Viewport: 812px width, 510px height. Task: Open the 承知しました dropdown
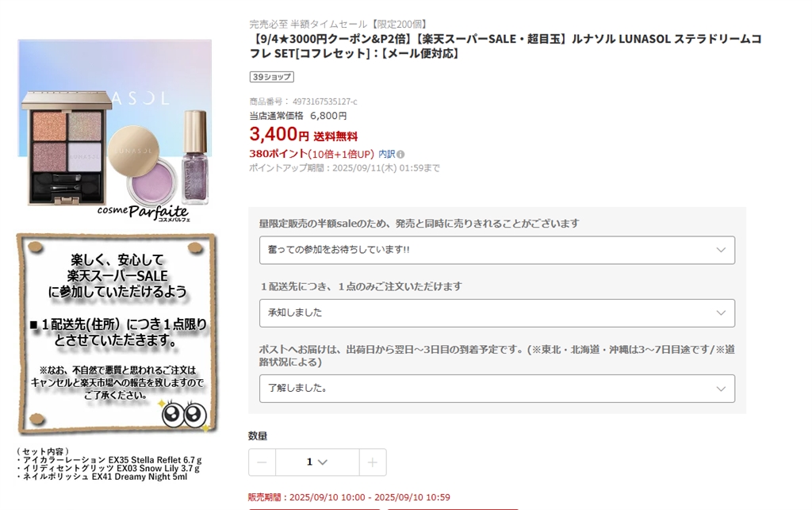[x=496, y=313]
